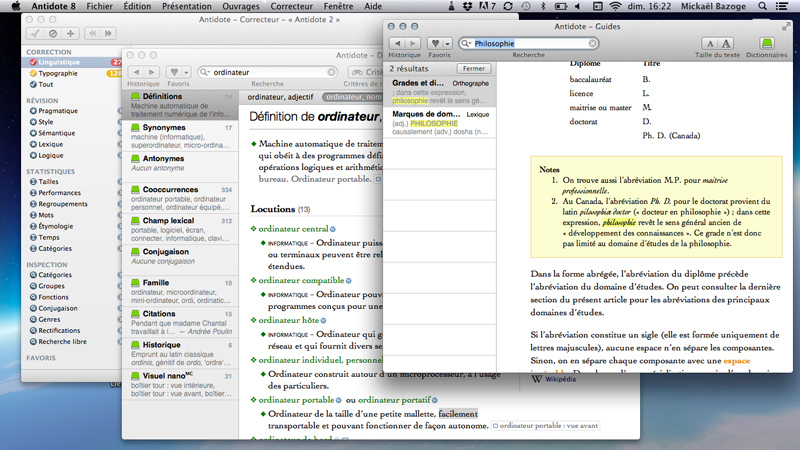Click the Critères de recherche binoculars button
800x450 pixels.
365,72
